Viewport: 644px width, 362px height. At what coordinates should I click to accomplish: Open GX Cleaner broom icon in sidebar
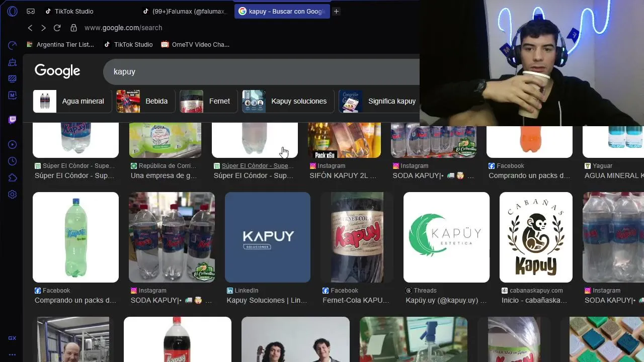tap(12, 62)
